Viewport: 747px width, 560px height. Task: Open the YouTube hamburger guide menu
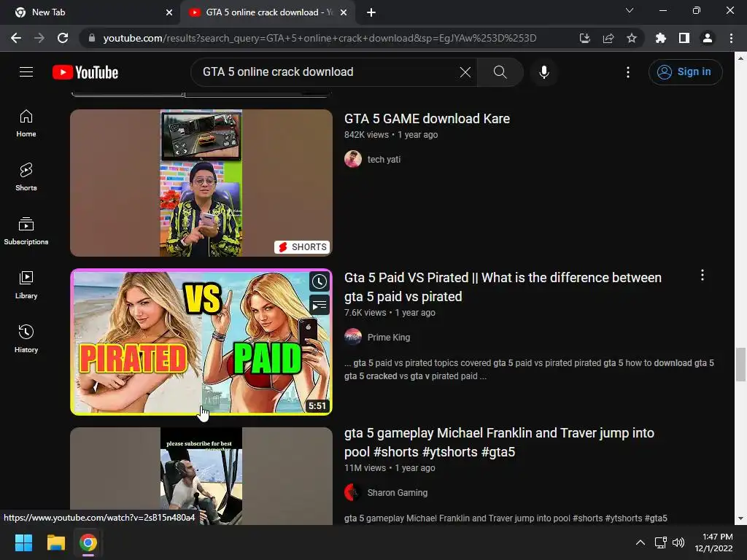pos(26,72)
